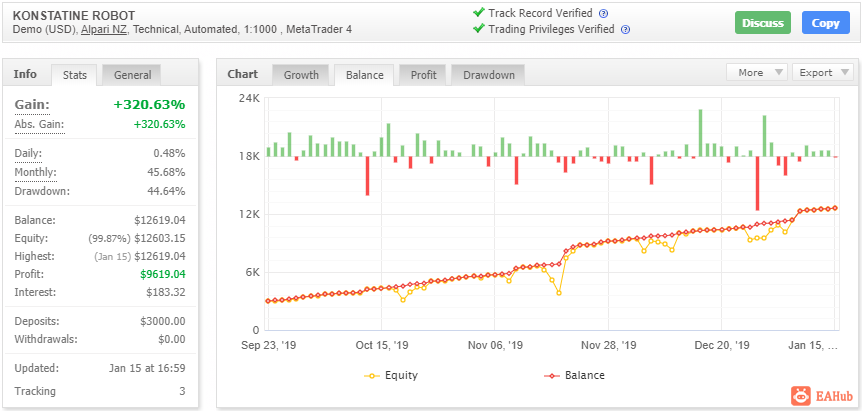Viewport: 862px width, 411px height.
Task: Switch to the Growth chart tab
Action: 301,75
